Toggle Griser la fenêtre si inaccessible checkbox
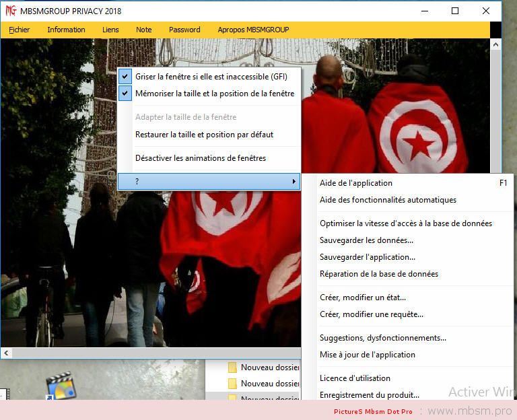The width and height of the screenshot is (517, 420). 125,77
